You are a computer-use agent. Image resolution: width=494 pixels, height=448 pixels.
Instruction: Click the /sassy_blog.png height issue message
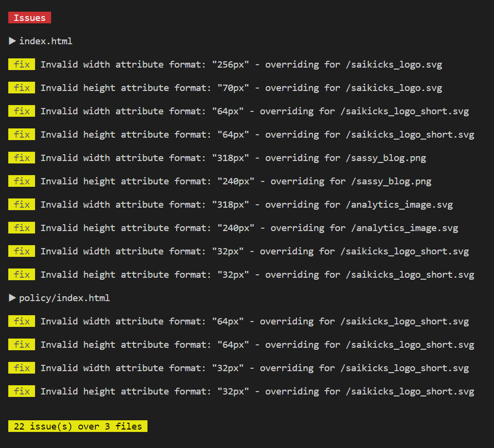236,181
